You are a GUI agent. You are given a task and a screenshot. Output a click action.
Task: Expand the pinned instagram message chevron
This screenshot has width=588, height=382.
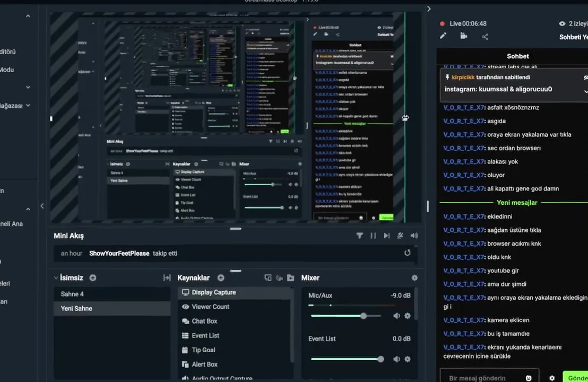[585, 91]
